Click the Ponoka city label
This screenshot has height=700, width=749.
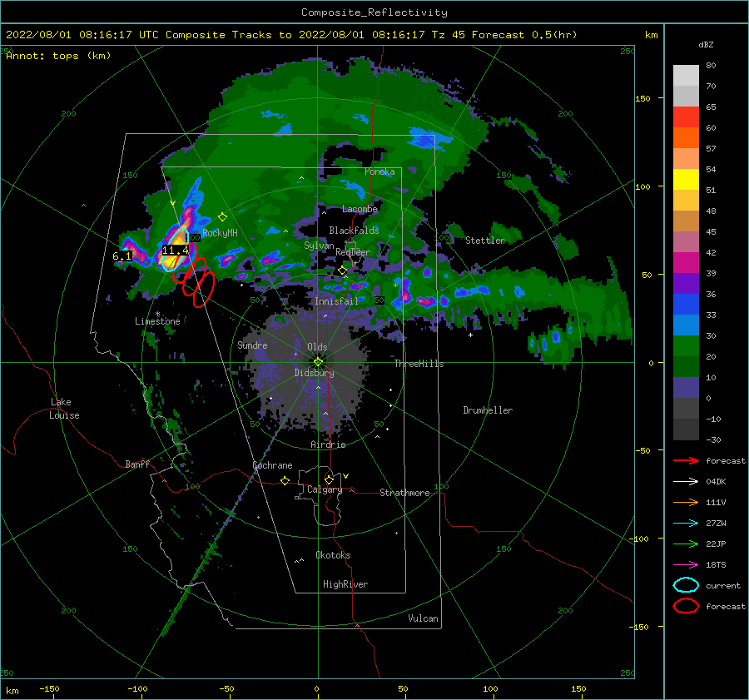[x=379, y=172]
